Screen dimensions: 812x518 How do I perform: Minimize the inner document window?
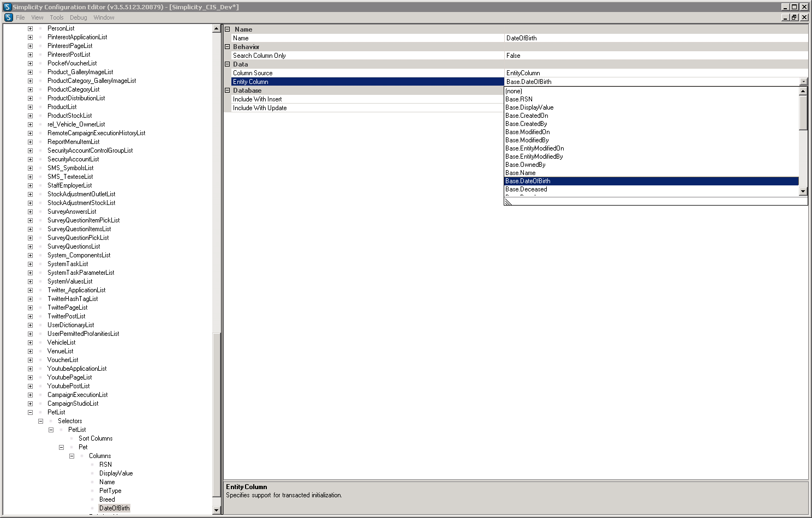[x=786, y=17]
